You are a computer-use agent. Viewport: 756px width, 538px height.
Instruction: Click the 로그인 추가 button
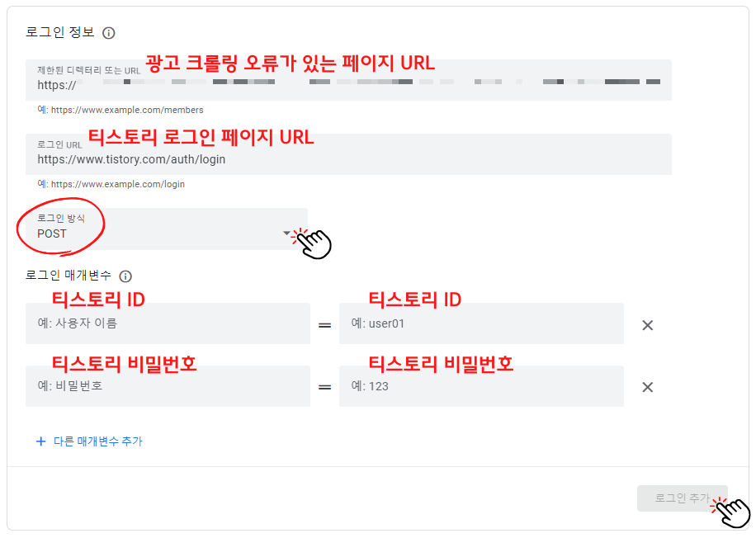pyautogui.click(x=683, y=498)
